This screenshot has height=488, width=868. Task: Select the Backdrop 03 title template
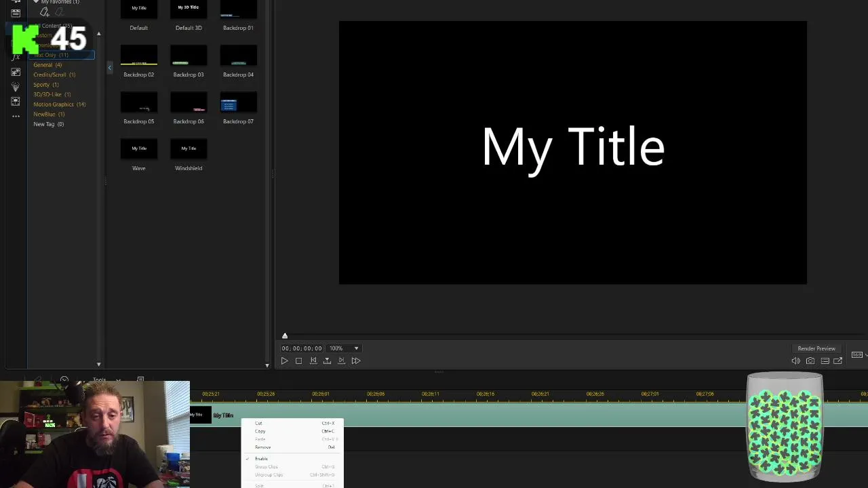coord(189,61)
